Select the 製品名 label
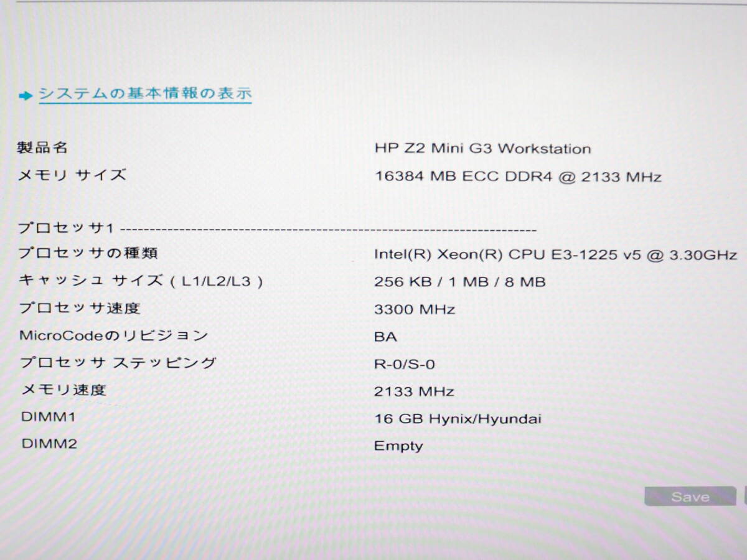 (x=43, y=148)
